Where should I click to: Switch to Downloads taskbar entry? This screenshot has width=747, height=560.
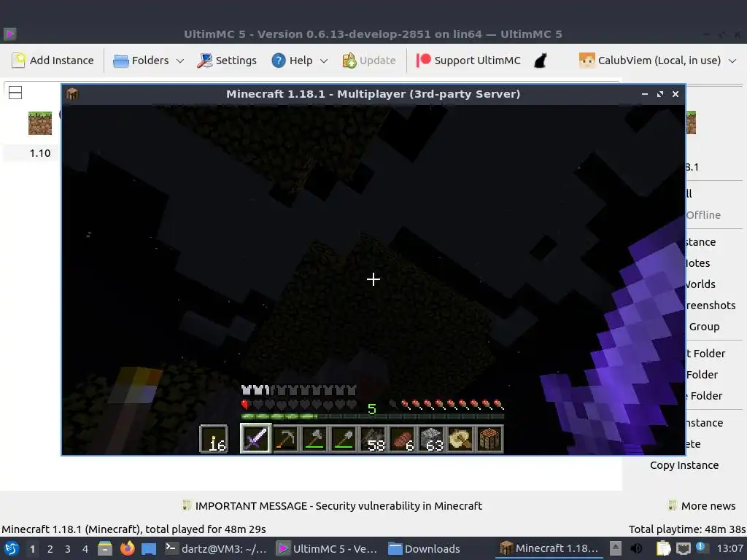point(424,548)
